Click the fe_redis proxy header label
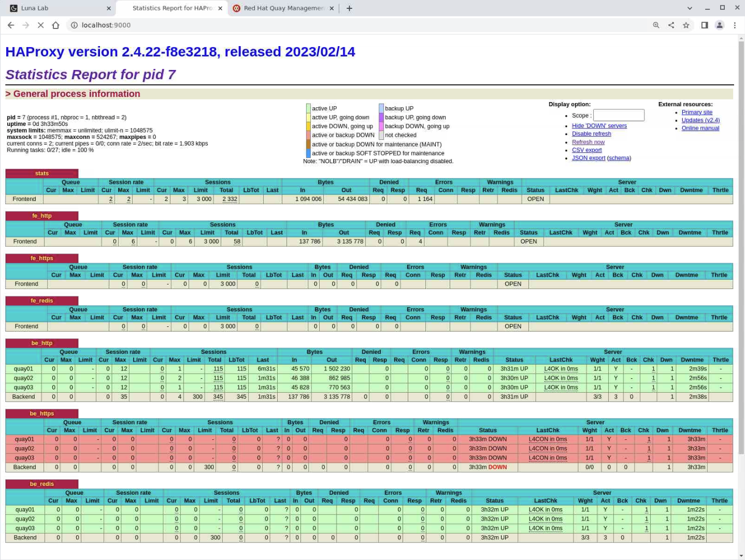Viewport: 745px width, 560px height. click(x=42, y=301)
